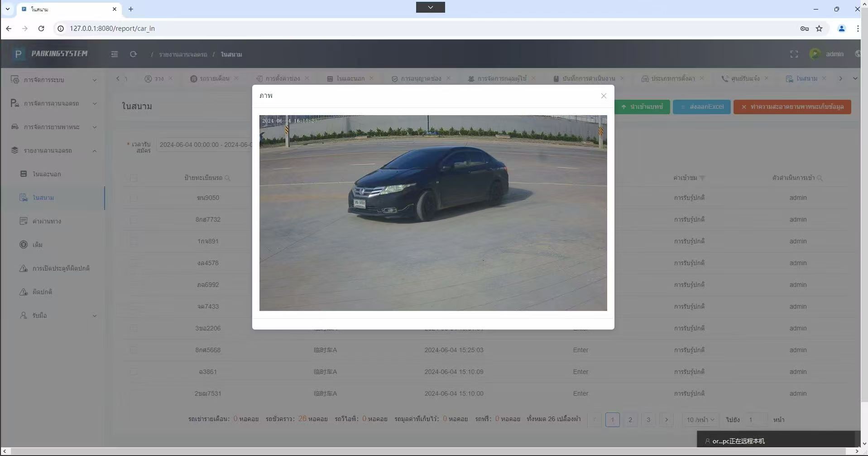Click the ส่งออกExcel export button

click(x=701, y=107)
